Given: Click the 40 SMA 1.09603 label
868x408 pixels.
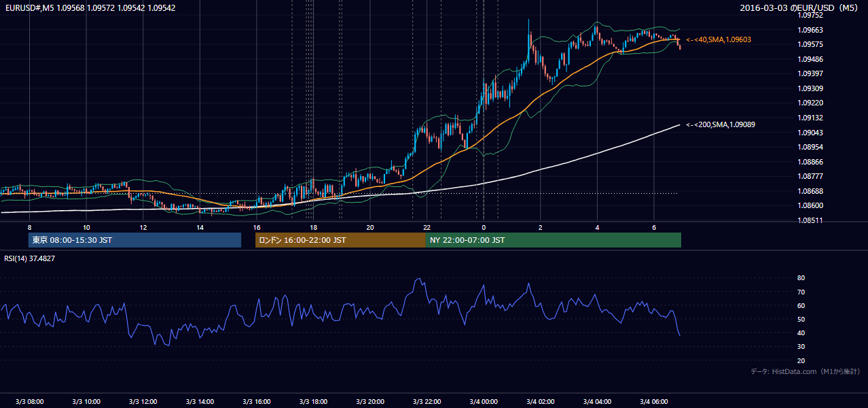Looking at the screenshot, I should point(719,40).
